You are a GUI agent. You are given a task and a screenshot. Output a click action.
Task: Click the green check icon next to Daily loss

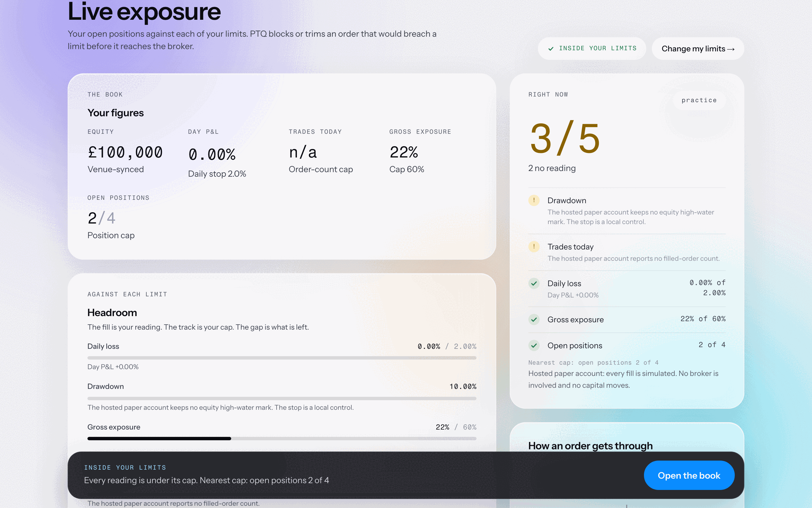click(x=533, y=284)
